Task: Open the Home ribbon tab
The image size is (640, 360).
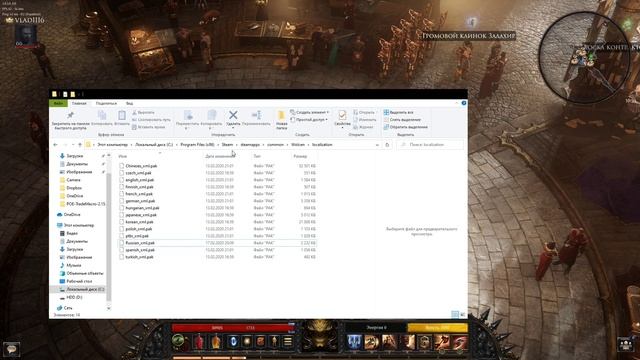Action: [x=79, y=103]
